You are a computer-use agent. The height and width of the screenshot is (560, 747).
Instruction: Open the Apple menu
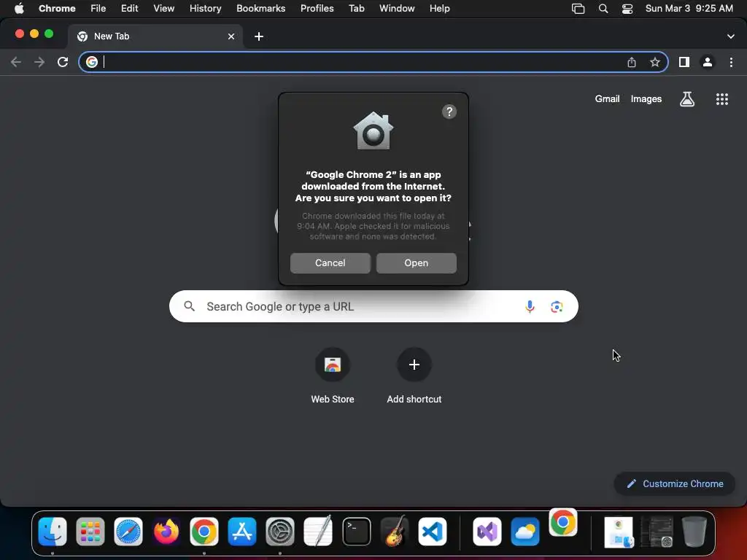tap(19, 9)
